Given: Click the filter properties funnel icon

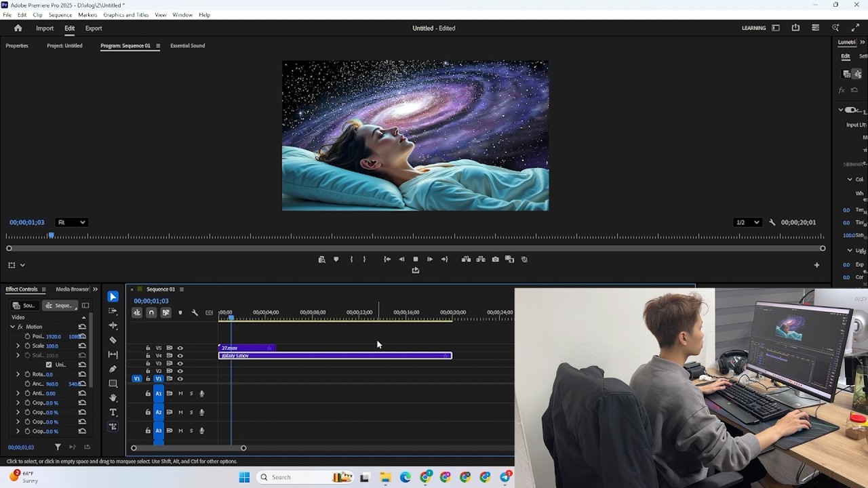Looking at the screenshot, I should tap(58, 447).
